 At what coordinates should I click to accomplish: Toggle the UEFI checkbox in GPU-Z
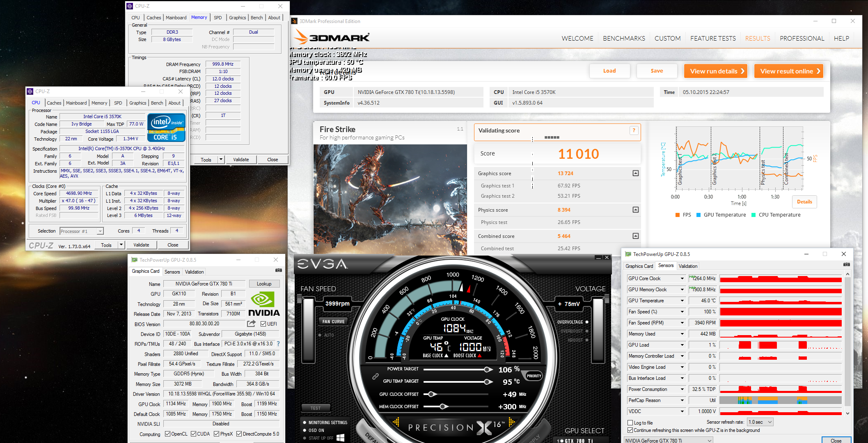[x=263, y=324]
